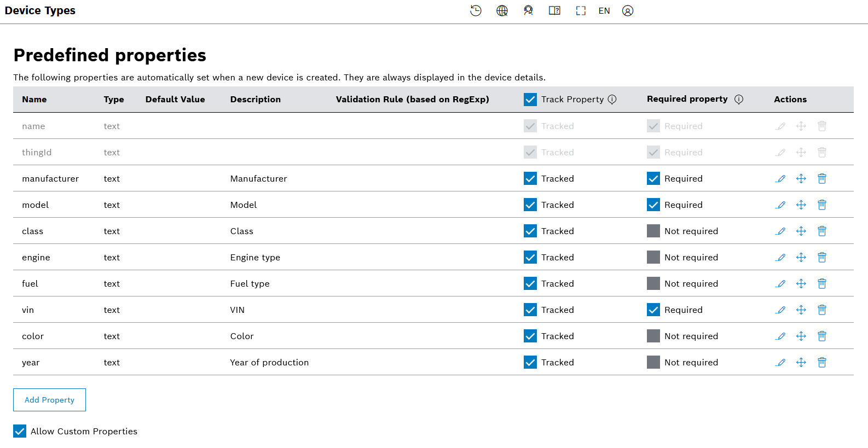The width and height of the screenshot is (868, 448).
Task: Untrack the fuel property
Action: pyautogui.click(x=530, y=283)
